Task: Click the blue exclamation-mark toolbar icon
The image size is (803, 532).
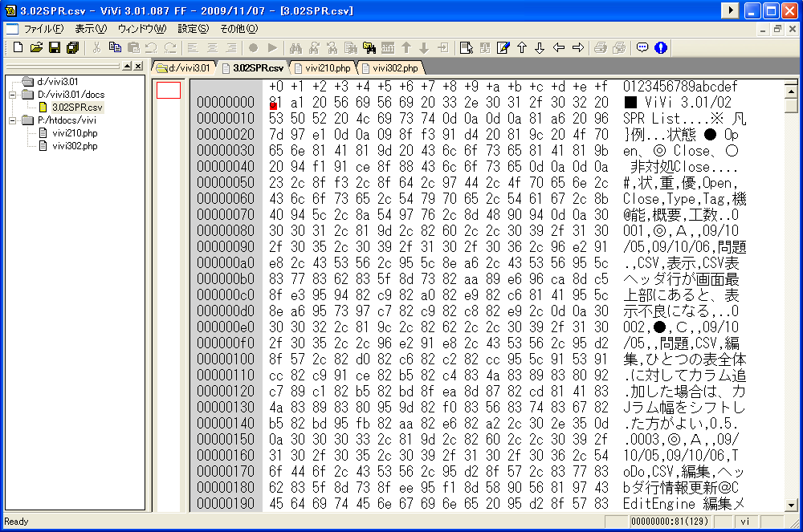Action: [661, 47]
